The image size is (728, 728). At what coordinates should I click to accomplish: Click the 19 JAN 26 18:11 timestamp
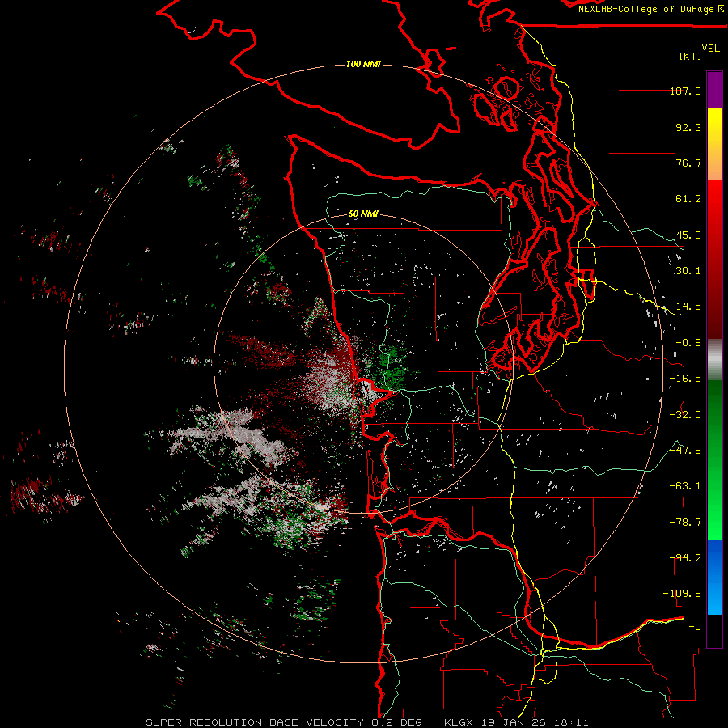coord(534,722)
